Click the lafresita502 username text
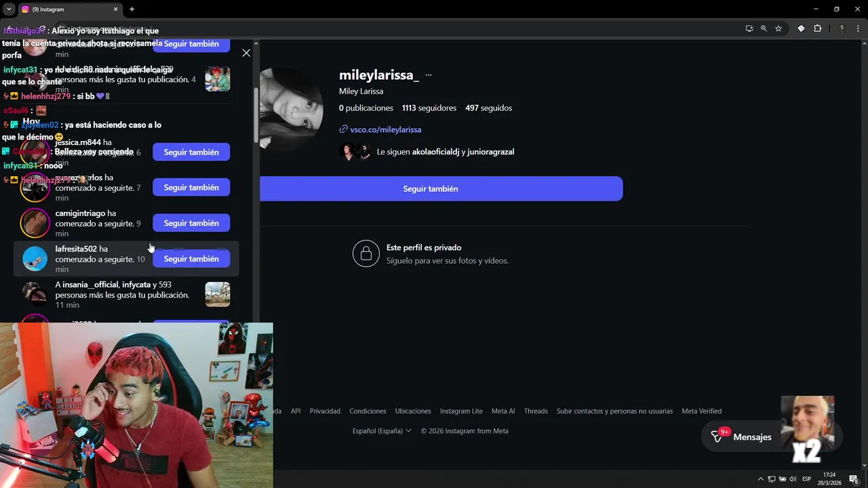The image size is (868, 488). pos(76,249)
